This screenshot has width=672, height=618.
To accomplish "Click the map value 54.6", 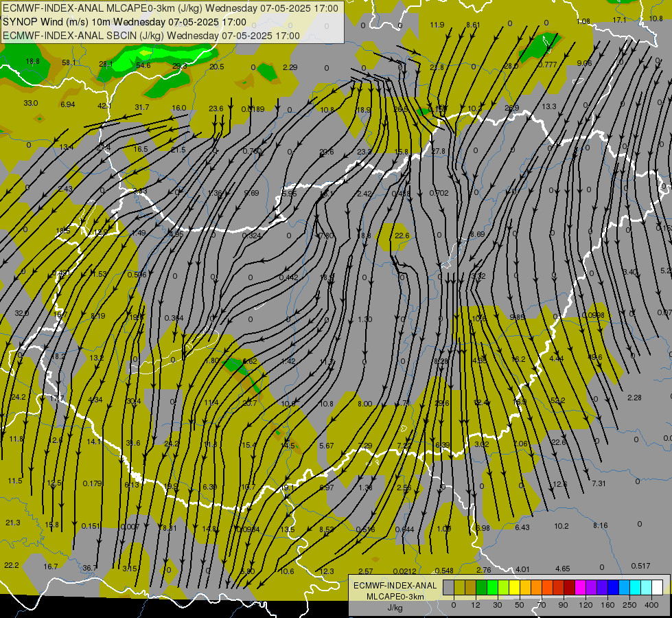I will pyautogui.click(x=143, y=66).
